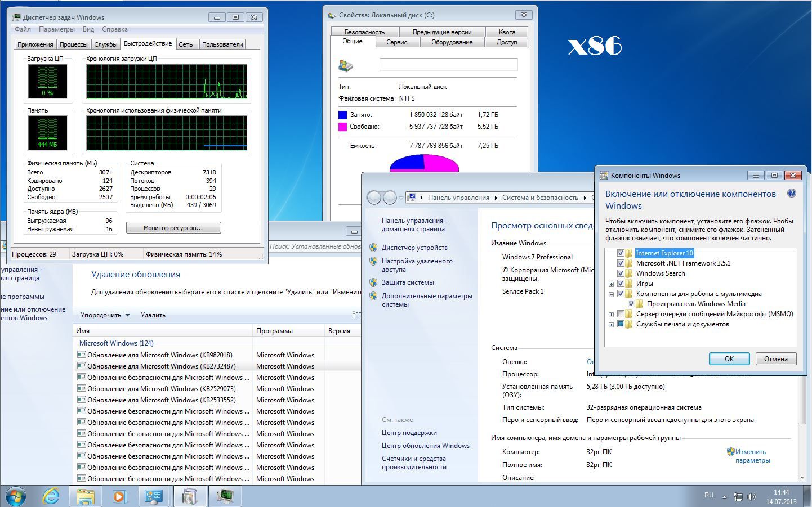
Task: Collapse the Microsoft Windows (124) group
Action: point(116,343)
